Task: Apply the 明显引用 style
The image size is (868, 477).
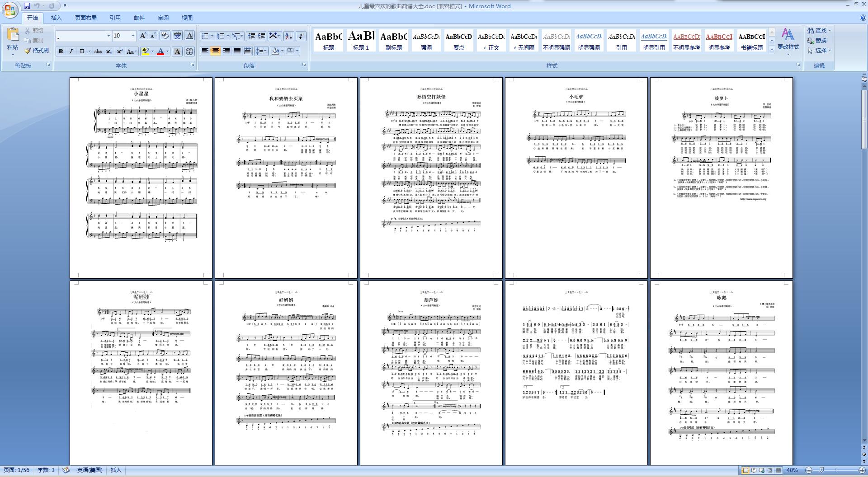Action: coord(654,40)
